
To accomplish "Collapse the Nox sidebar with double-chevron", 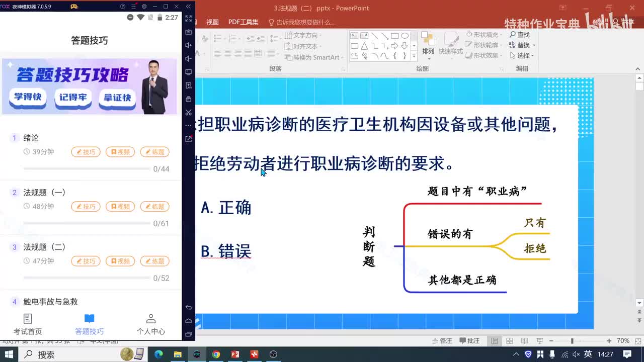I will (189, 7).
